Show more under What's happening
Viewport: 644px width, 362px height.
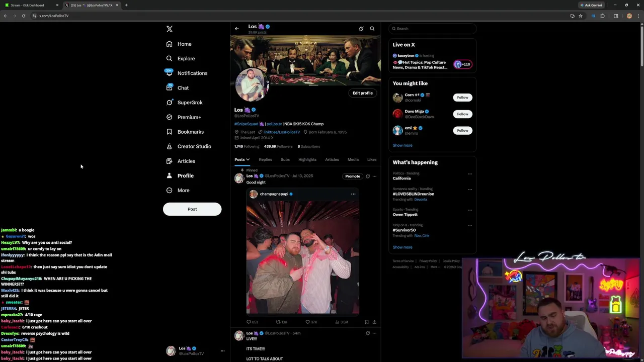tap(403, 247)
